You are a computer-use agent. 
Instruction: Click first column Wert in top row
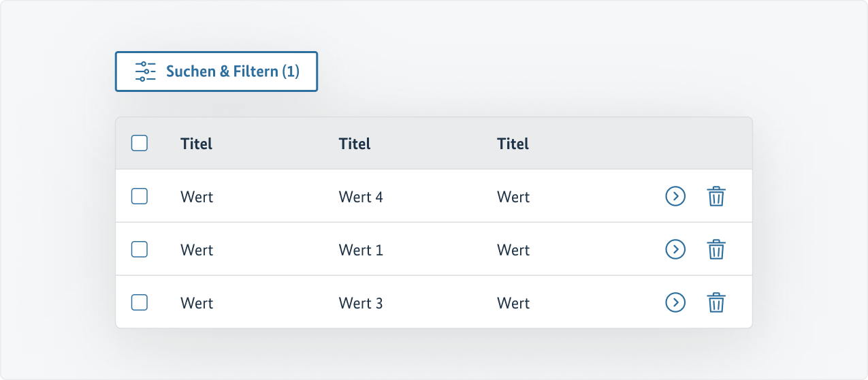pyautogui.click(x=197, y=197)
